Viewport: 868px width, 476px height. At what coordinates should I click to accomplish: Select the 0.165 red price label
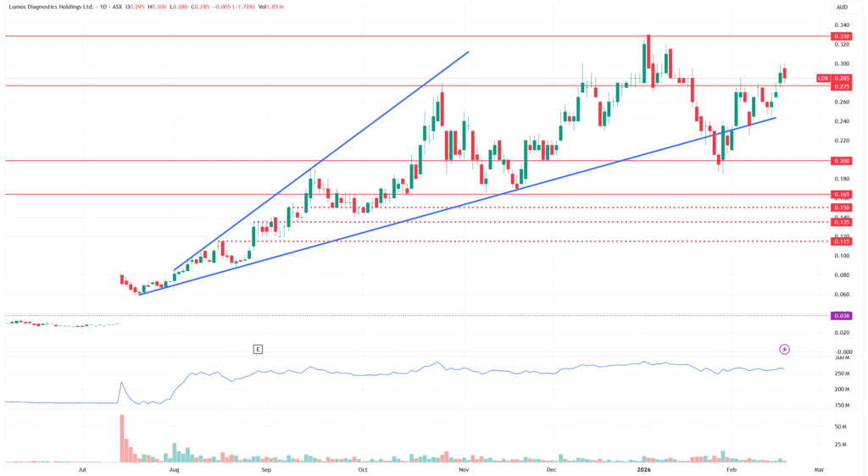click(842, 195)
